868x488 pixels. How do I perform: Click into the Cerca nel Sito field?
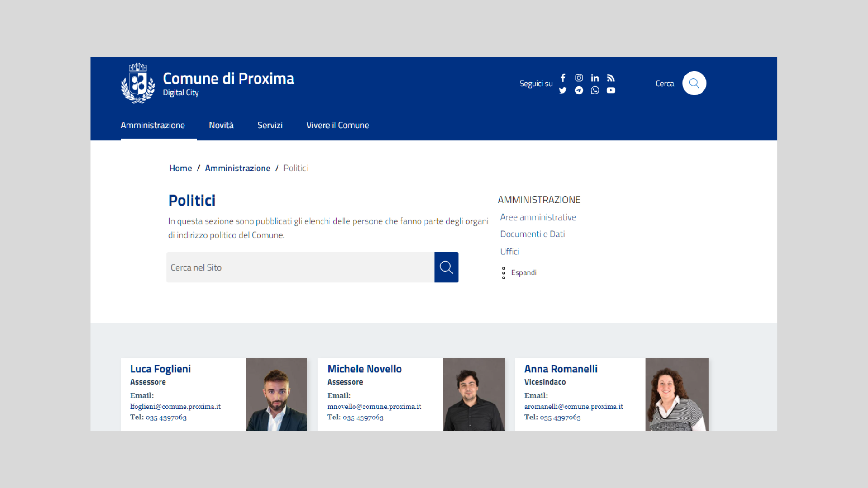(x=300, y=267)
